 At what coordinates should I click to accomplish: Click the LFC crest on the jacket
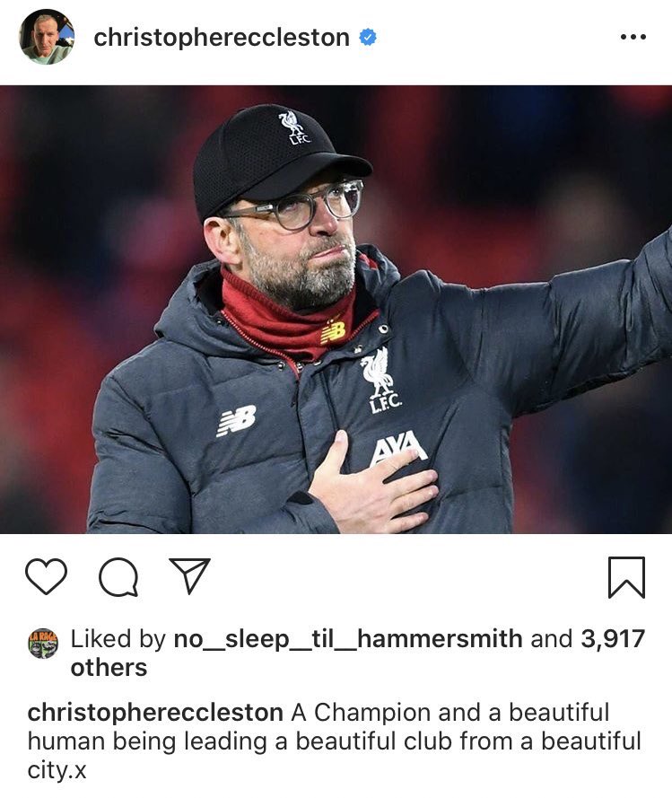click(x=379, y=380)
